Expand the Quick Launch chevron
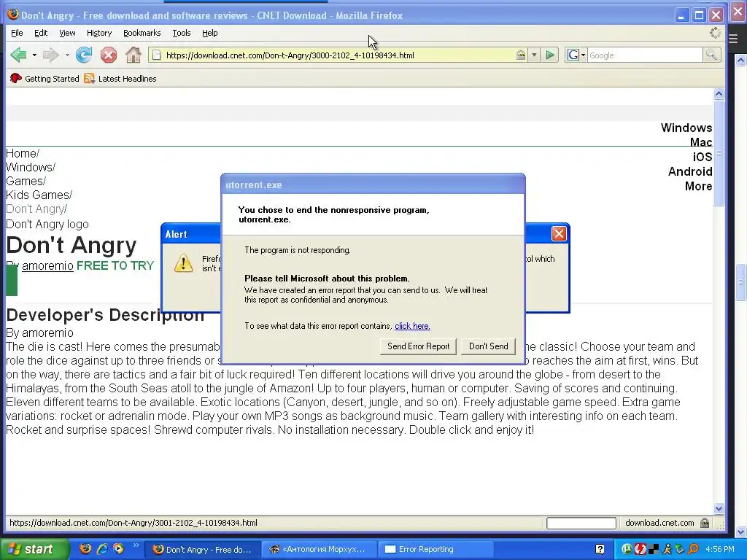The image size is (747, 560). point(136,545)
